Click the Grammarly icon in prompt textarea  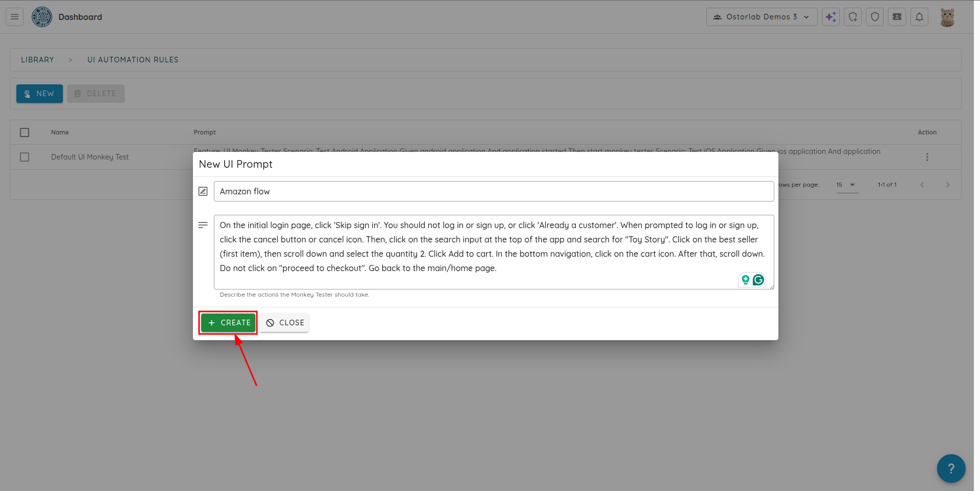click(x=758, y=280)
